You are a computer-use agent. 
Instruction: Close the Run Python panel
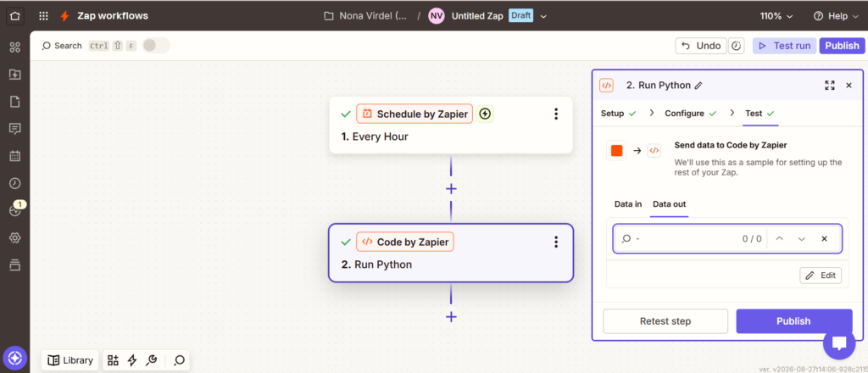[849, 86]
